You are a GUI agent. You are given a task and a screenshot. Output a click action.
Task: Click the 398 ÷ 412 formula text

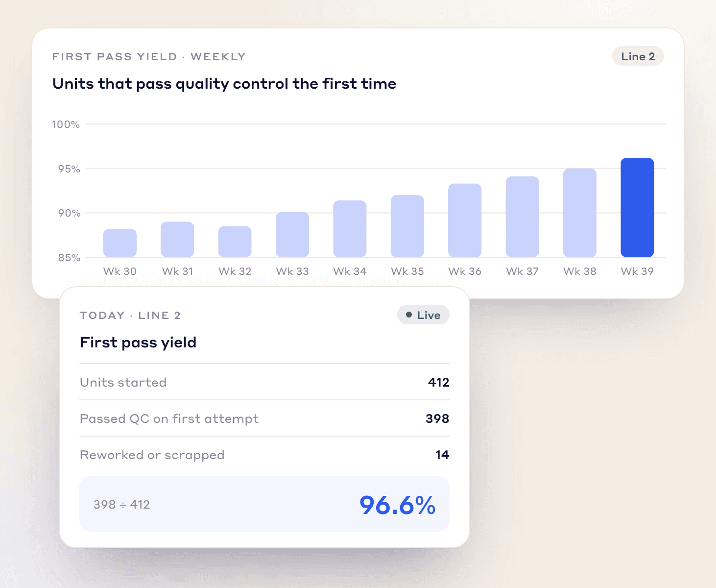[121, 505]
